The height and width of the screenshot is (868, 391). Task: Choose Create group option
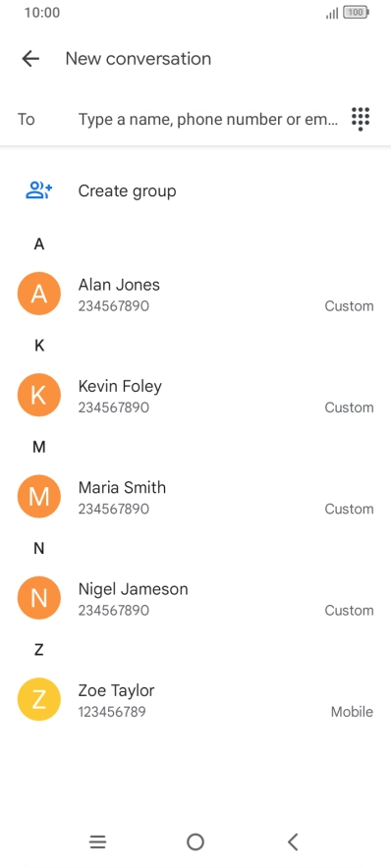point(195,191)
